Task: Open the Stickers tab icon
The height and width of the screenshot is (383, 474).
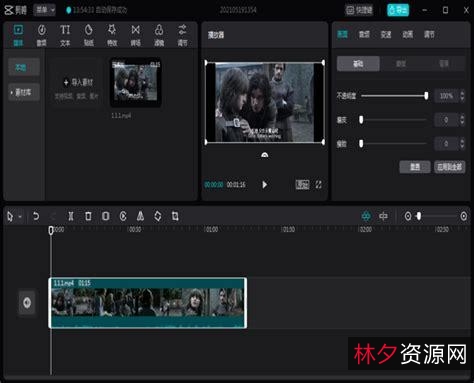Action: coord(88,35)
